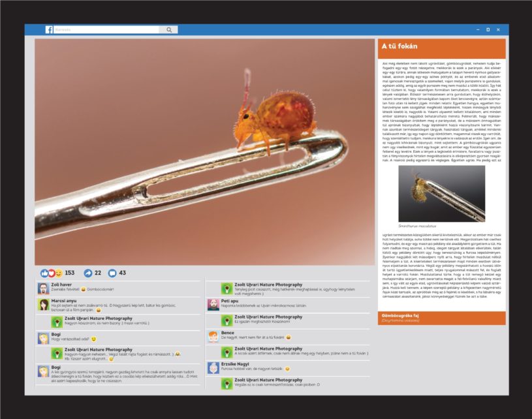This screenshot has height=419, width=532.
Task: Click the Sminthurus maculatus article thumbnail
Action: [441, 195]
